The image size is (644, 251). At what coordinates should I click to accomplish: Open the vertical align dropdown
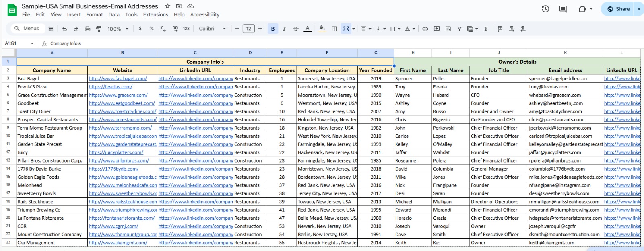tap(380, 29)
